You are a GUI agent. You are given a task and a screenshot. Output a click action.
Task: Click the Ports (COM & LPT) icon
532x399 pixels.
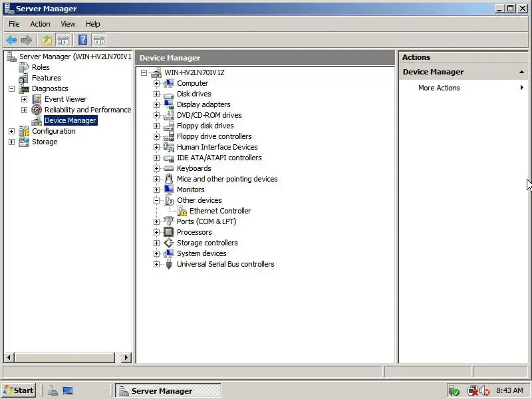tap(169, 221)
